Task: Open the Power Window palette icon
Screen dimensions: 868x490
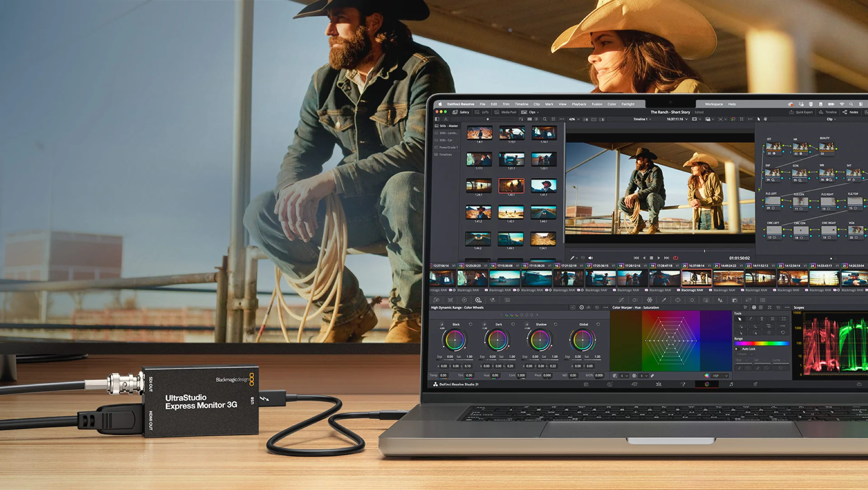Action: pyautogui.click(x=678, y=300)
